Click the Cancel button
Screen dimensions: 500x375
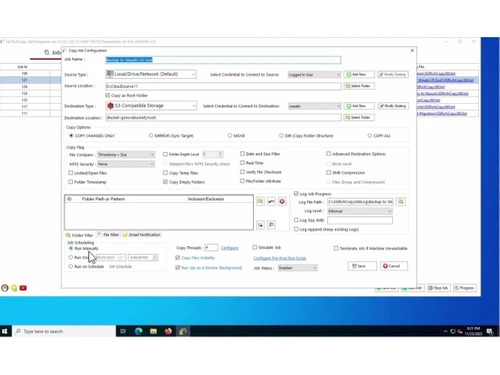point(394,266)
